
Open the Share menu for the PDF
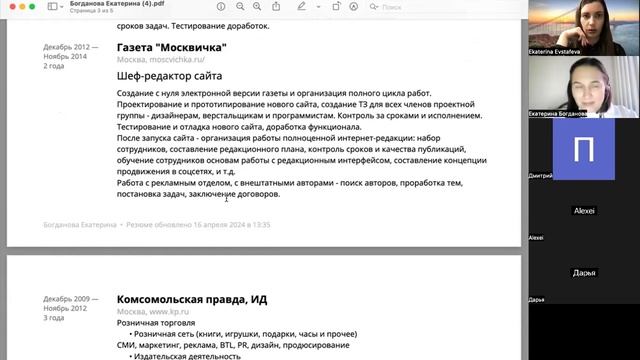coord(276,7)
